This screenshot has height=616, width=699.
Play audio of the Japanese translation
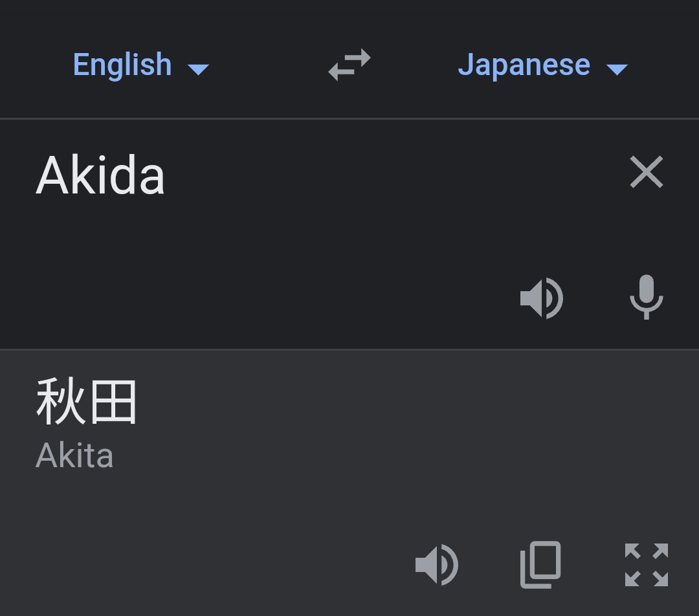[x=436, y=565]
